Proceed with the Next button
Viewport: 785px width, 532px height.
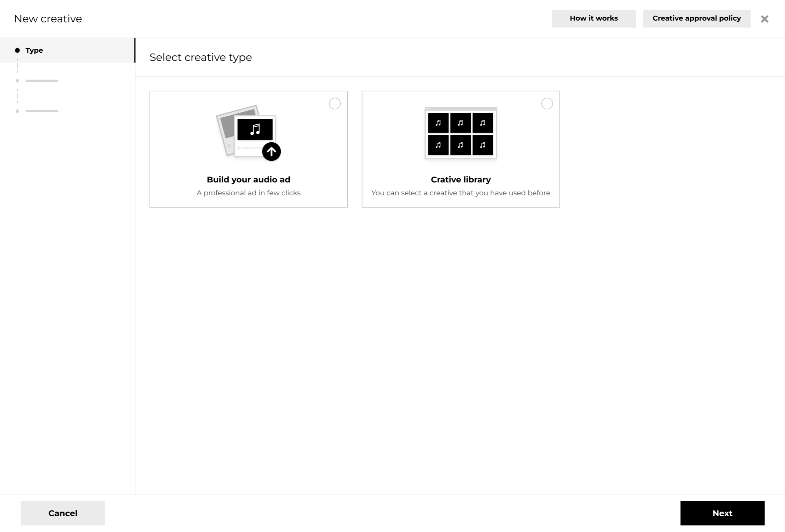tap(722, 513)
